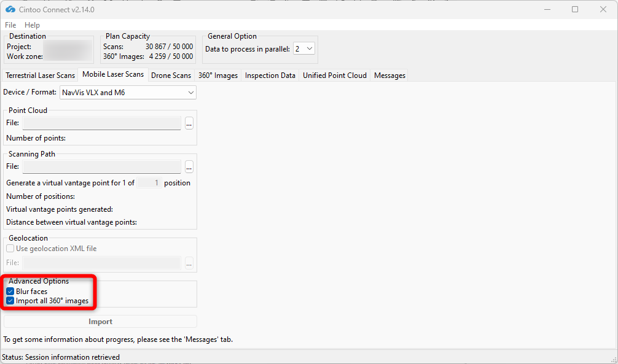Open the Unified Point Cloud tab

tap(335, 76)
